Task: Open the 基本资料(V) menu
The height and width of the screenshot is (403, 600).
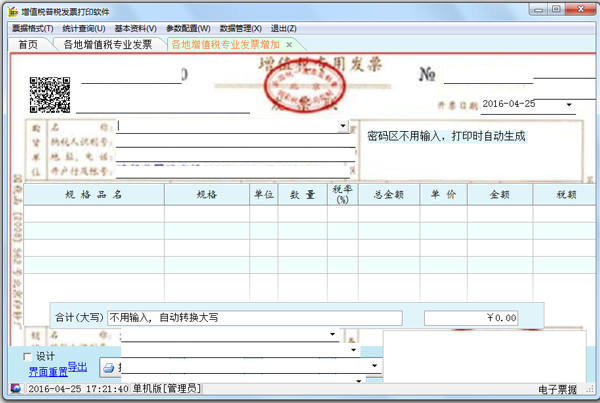Action: click(x=135, y=29)
